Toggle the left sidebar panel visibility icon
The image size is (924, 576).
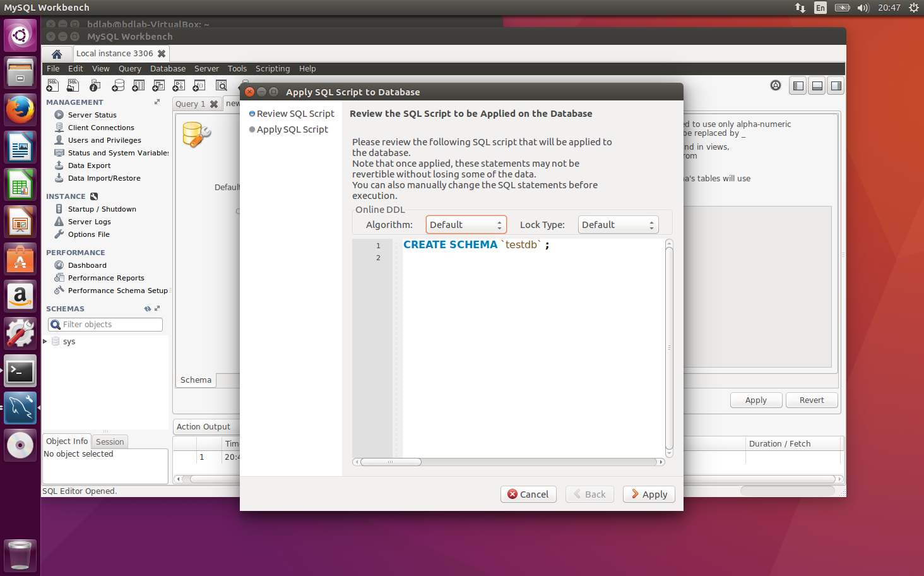(798, 86)
